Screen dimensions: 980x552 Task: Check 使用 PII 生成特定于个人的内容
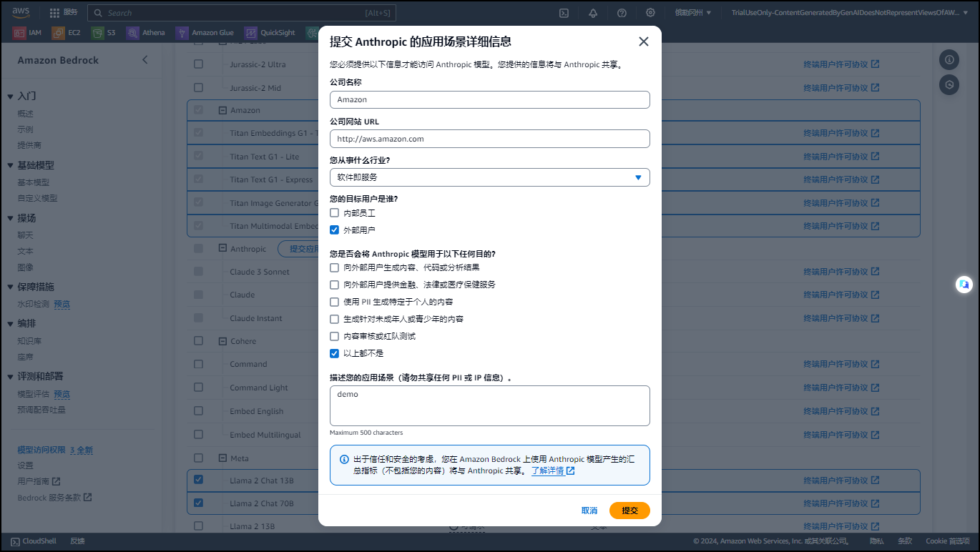point(334,302)
